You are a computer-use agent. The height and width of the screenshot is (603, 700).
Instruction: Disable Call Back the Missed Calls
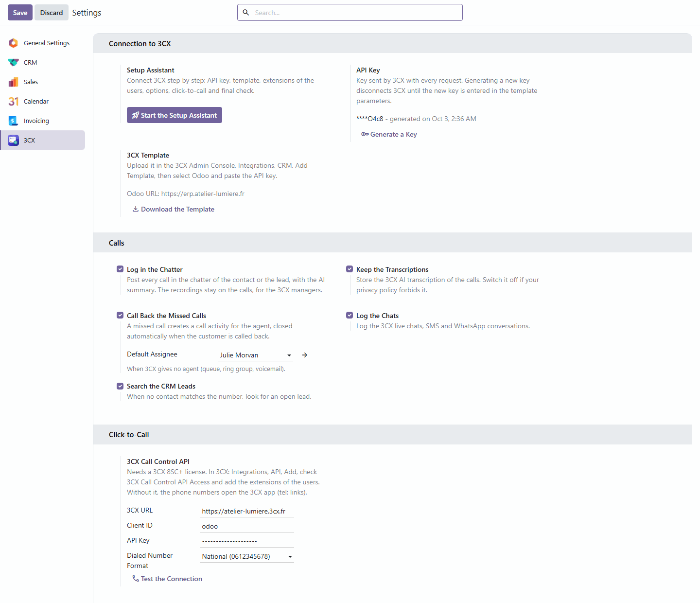point(120,315)
